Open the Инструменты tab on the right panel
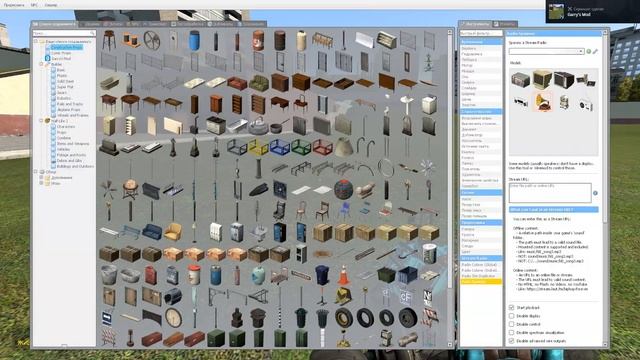Image resolution: width=640 pixels, height=360 pixels. click(475, 24)
